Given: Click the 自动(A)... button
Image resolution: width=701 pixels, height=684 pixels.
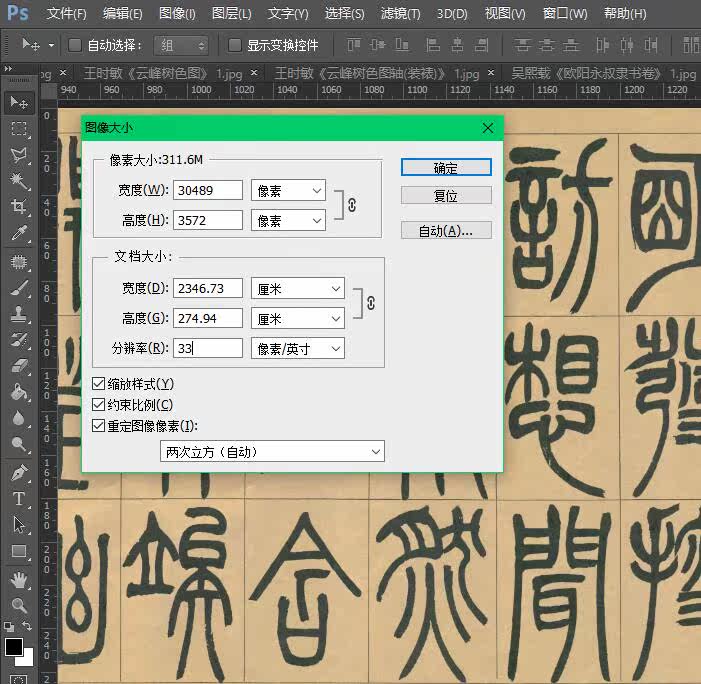Looking at the screenshot, I should pos(446,230).
